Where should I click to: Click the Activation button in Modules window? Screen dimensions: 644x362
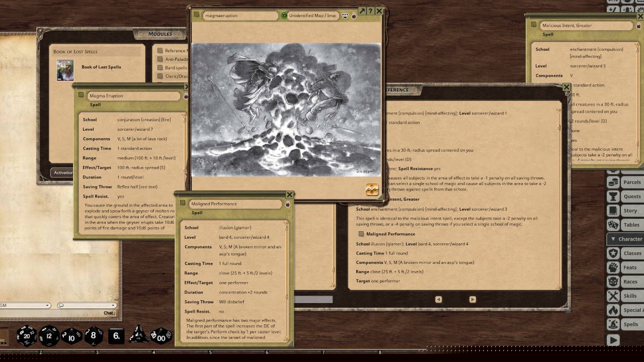point(63,172)
